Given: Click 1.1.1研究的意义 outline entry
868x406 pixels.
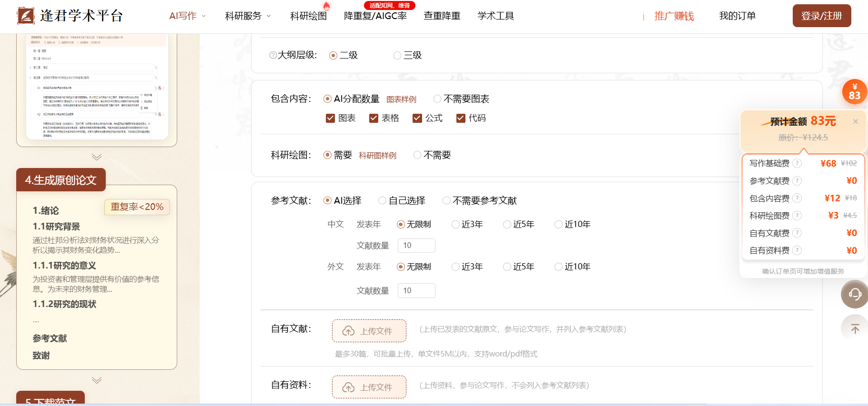Looking at the screenshot, I should coord(64,266).
